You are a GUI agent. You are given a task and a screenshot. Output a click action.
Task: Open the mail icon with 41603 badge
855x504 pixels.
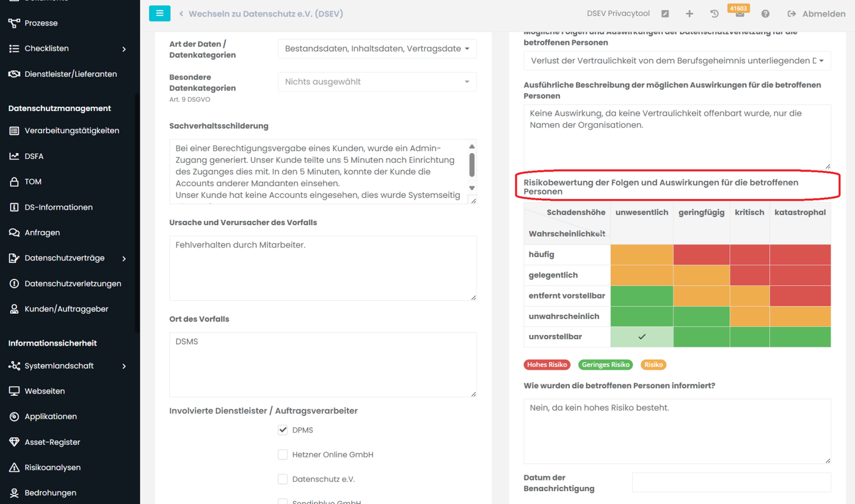coord(740,13)
